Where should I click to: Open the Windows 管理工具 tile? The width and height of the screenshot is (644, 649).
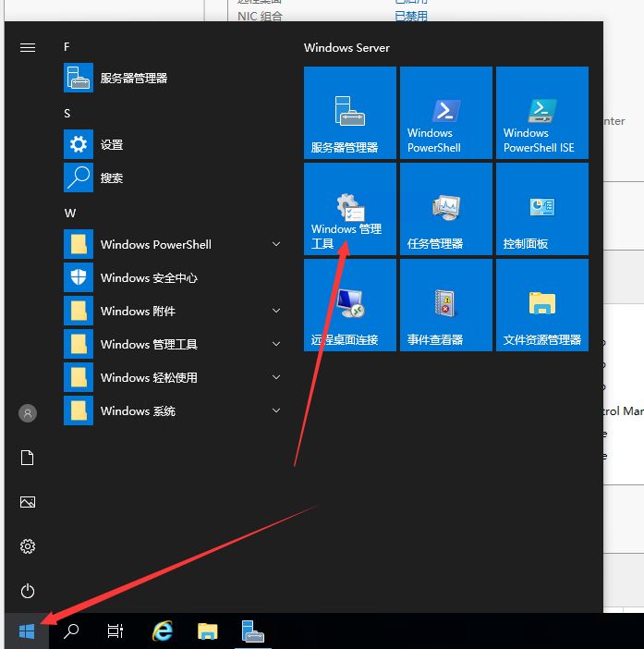pos(350,209)
